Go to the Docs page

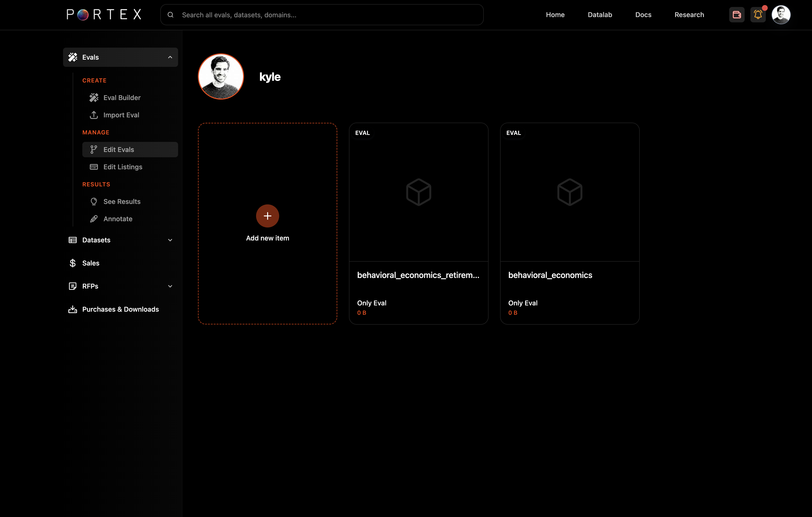coord(643,15)
